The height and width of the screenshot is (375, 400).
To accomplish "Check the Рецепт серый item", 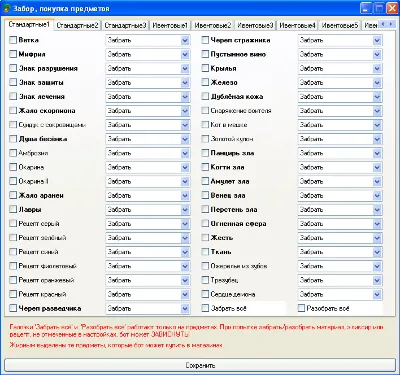I will (x=13, y=223).
